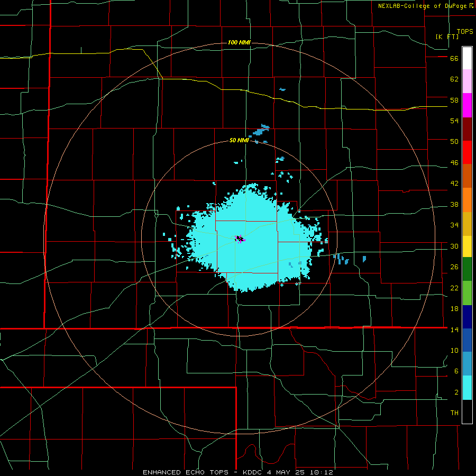This screenshot has height=476, width=476.
Task: Click the [K FT] units label
Action: pos(447,36)
